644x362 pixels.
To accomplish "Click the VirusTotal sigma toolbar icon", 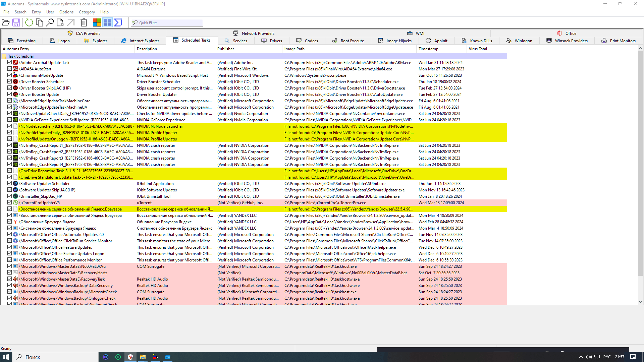I will click(118, 22).
